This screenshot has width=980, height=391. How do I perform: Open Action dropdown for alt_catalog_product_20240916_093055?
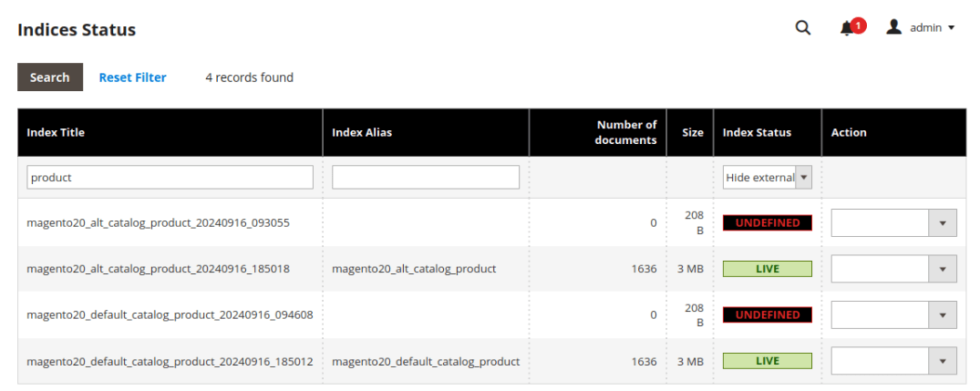click(x=893, y=222)
